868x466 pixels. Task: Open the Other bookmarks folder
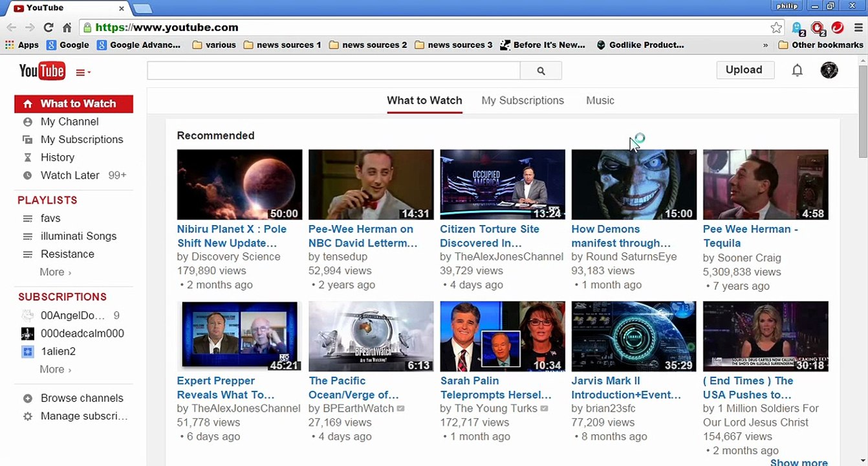coord(821,45)
